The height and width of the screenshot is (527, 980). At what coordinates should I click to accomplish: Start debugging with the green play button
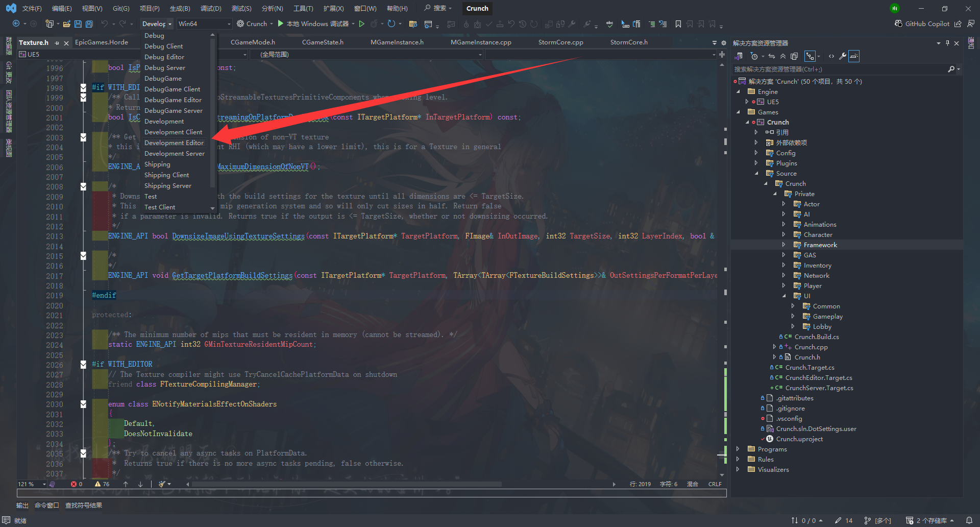coord(281,23)
